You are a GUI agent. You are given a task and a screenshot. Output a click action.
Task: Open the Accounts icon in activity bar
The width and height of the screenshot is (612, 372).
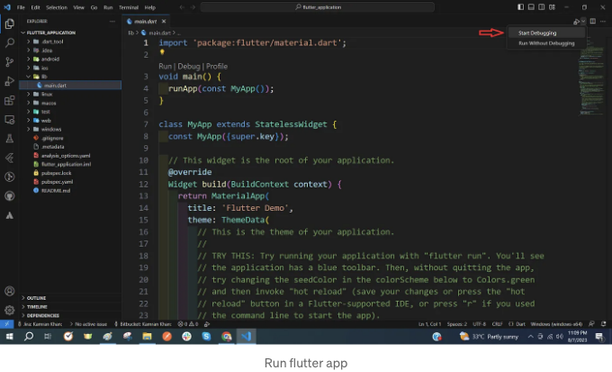coord(9,291)
